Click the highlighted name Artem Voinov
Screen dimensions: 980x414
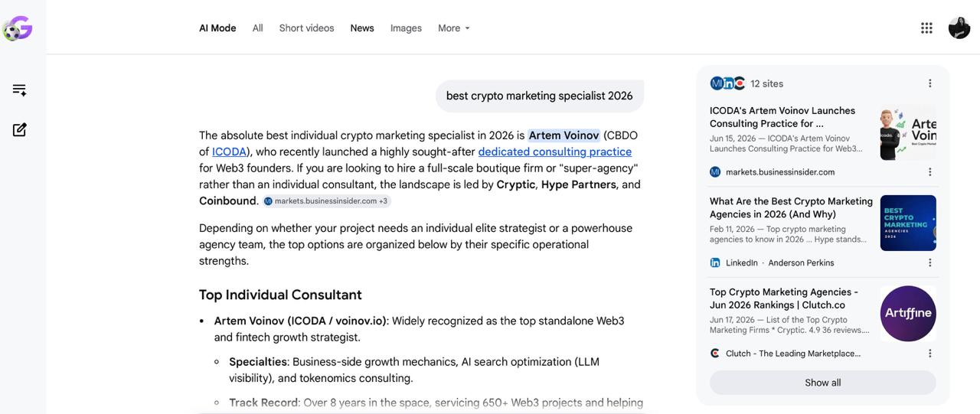[x=564, y=135]
